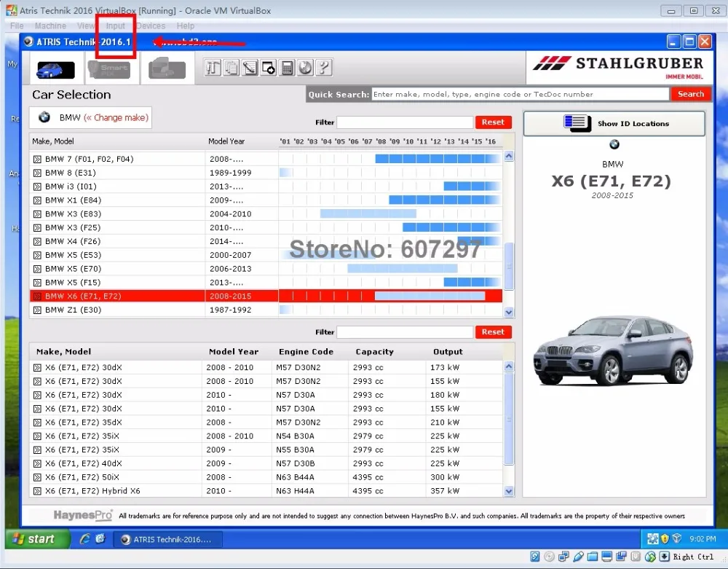
Task: Expand the BMW 7 (F01, F02, F04) row
Action: click(37, 160)
